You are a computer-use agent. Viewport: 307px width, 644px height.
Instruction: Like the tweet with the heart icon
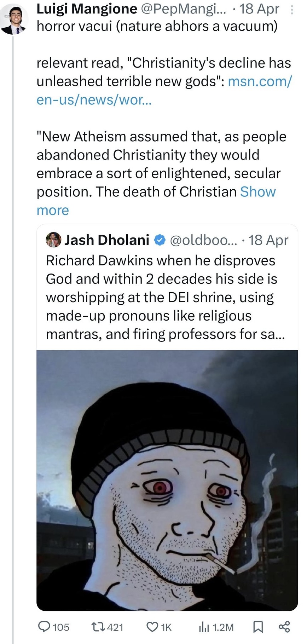tap(153, 627)
